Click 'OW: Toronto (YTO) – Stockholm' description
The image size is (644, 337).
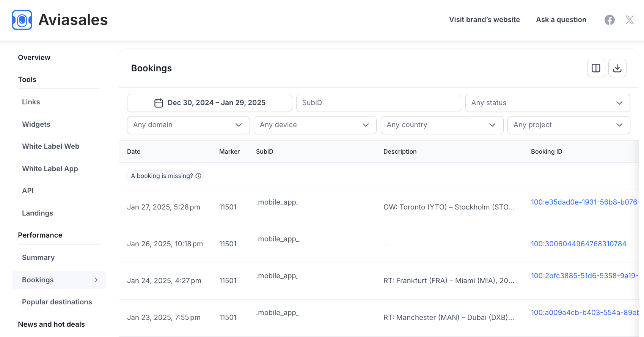tap(449, 207)
